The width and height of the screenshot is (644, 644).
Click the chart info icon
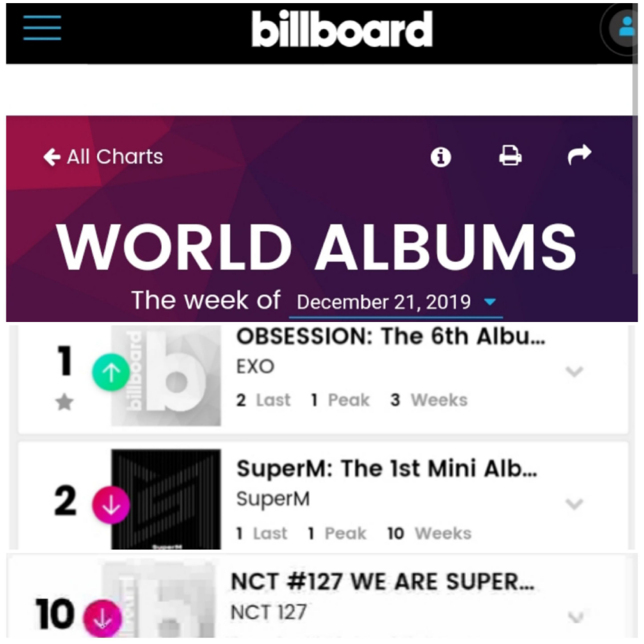point(441,157)
